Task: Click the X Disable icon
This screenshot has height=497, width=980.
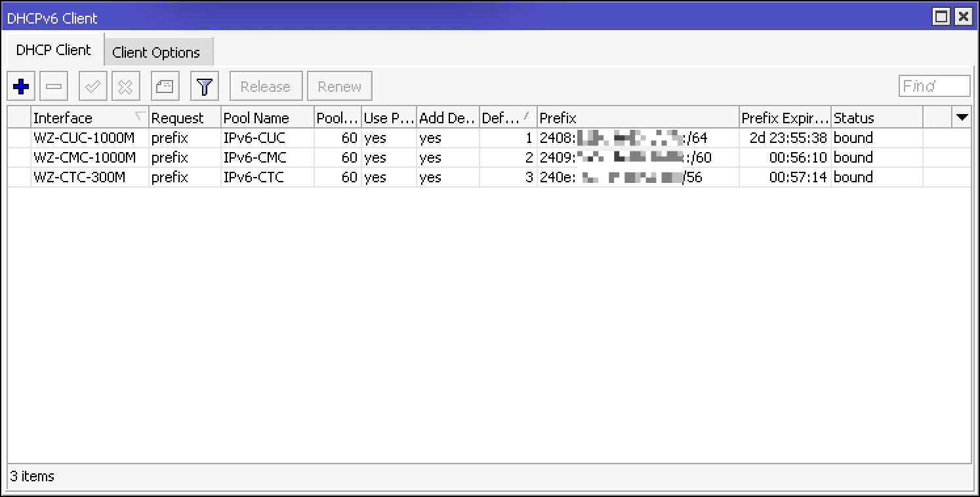Action: pyautogui.click(x=126, y=86)
